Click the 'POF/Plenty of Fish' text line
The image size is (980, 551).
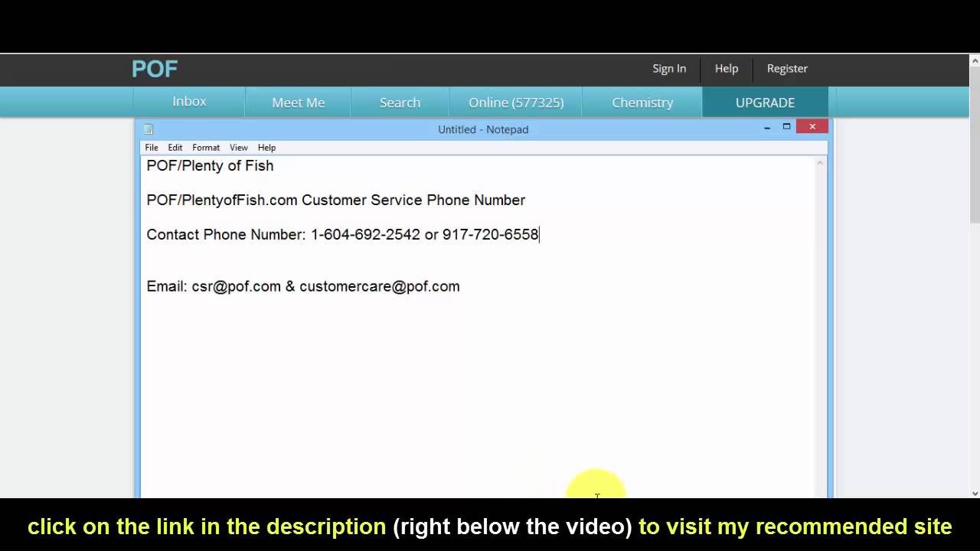point(210,166)
